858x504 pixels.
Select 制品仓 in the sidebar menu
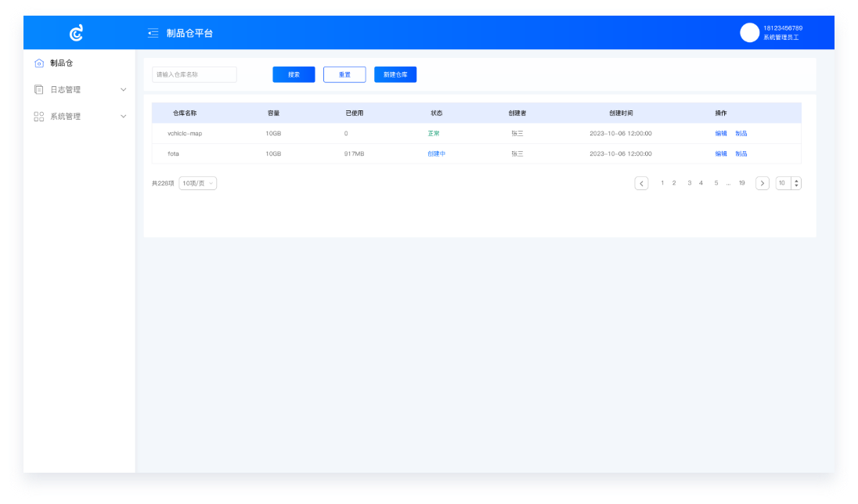pos(61,63)
